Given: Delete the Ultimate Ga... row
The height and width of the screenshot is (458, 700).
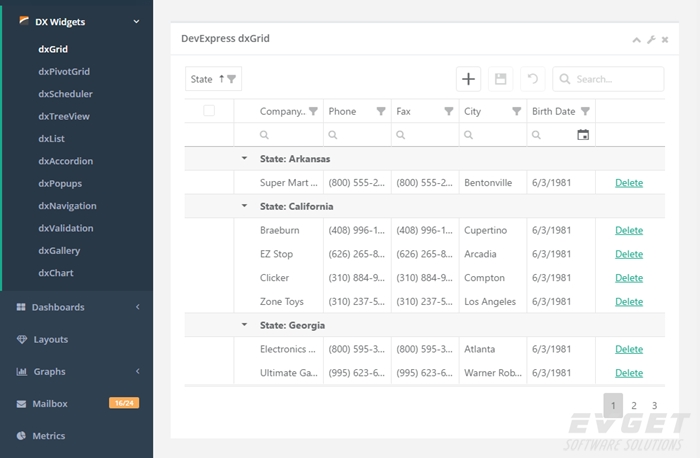Looking at the screenshot, I should (629, 373).
